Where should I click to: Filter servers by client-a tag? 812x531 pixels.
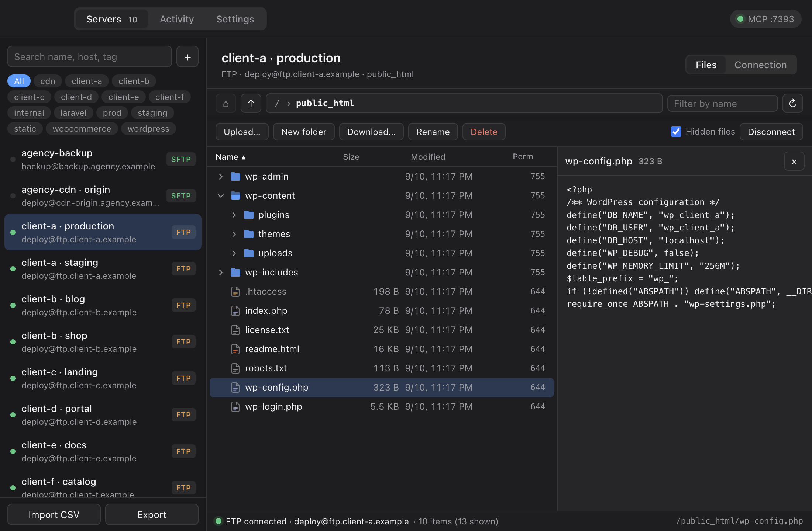[x=87, y=81]
